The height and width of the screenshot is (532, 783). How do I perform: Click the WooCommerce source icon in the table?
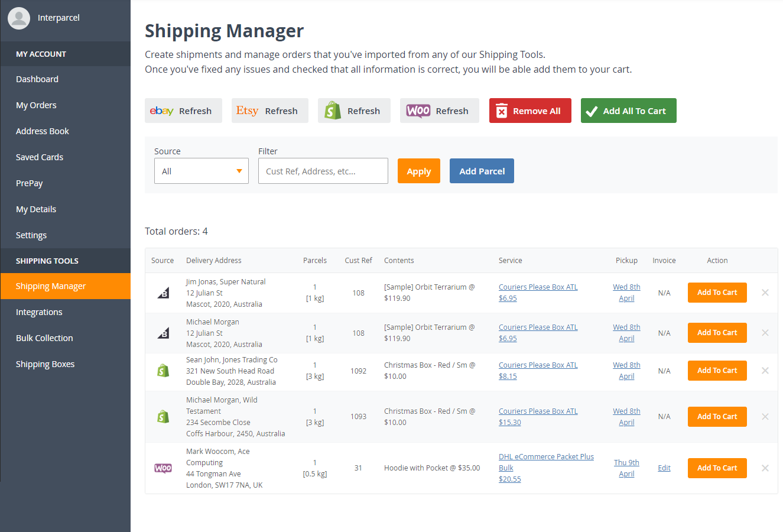[x=163, y=468]
